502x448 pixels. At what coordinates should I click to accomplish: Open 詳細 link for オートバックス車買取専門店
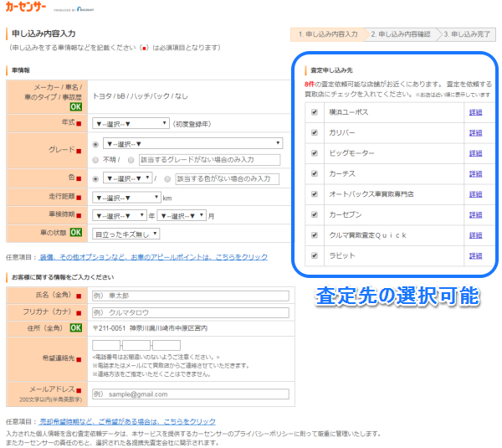(x=475, y=194)
